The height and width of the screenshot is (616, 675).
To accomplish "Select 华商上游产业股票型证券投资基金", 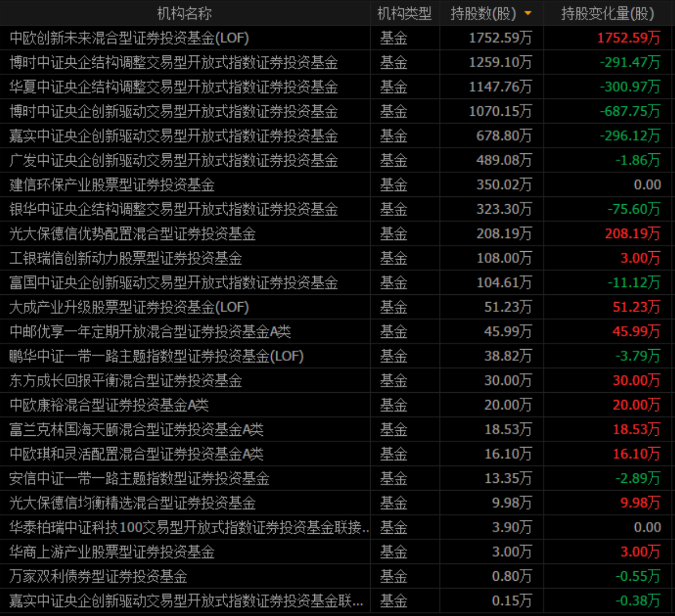I will [x=112, y=552].
